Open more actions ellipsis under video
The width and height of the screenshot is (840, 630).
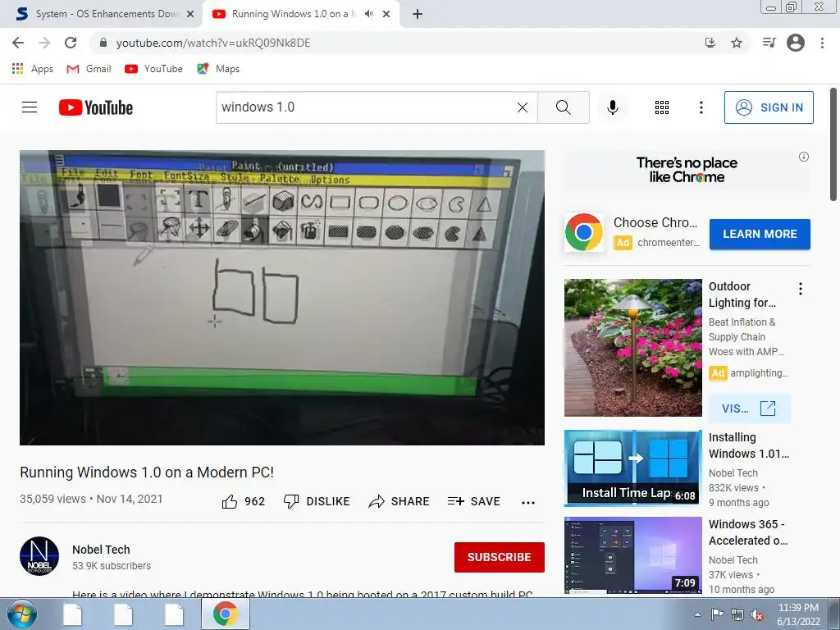pyautogui.click(x=528, y=502)
